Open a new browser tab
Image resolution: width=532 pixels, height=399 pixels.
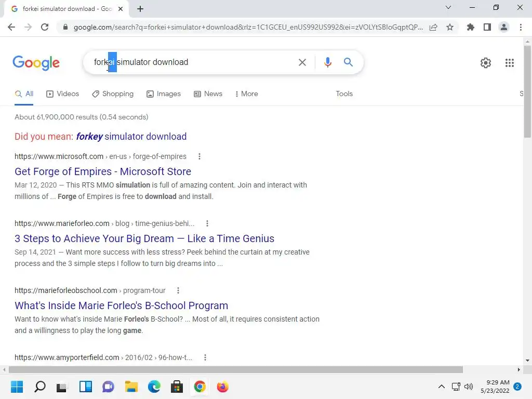[140, 9]
